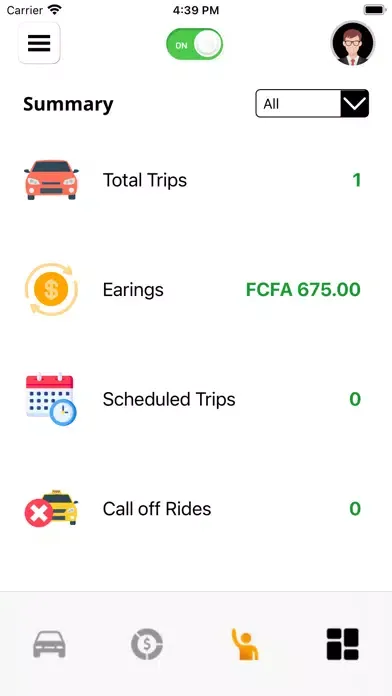Click the calendar Scheduled Trips icon
Viewport: 392px width, 696px height.
[51, 399]
